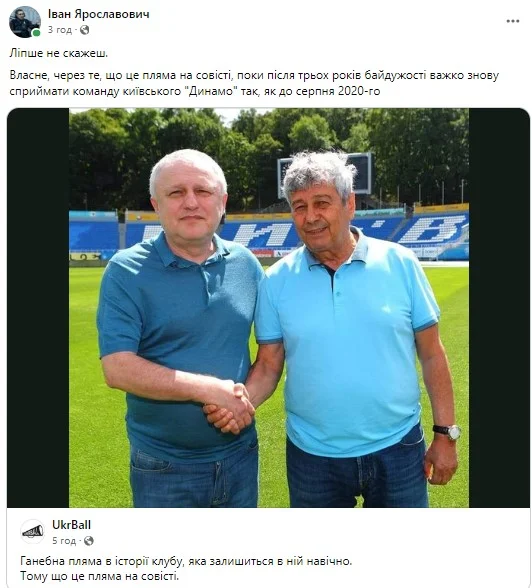Click the 3 год post timestamp
Screen dimensions: 532x588
(x=60, y=30)
